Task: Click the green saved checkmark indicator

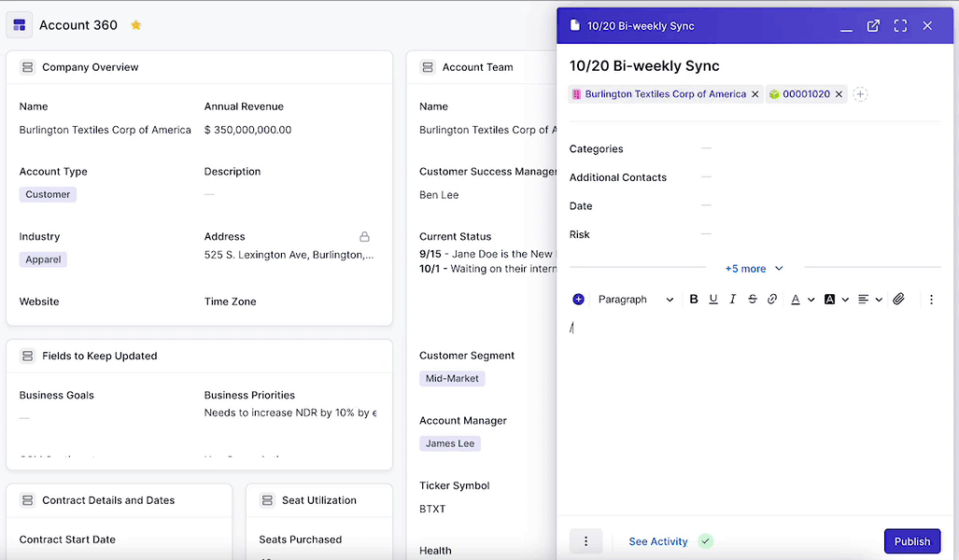Action: point(705,541)
